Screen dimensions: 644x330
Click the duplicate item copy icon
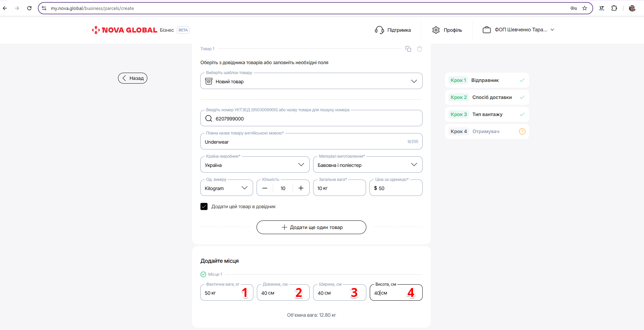[x=408, y=49]
